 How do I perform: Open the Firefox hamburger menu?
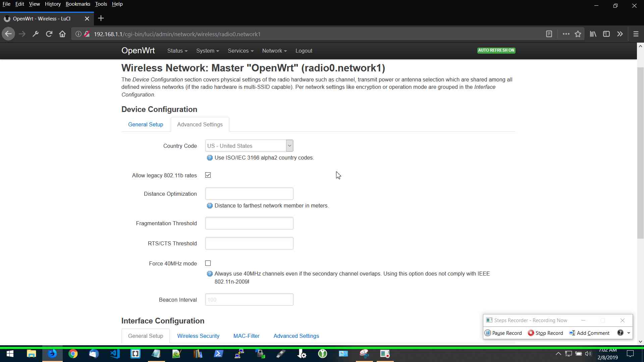click(x=636, y=34)
